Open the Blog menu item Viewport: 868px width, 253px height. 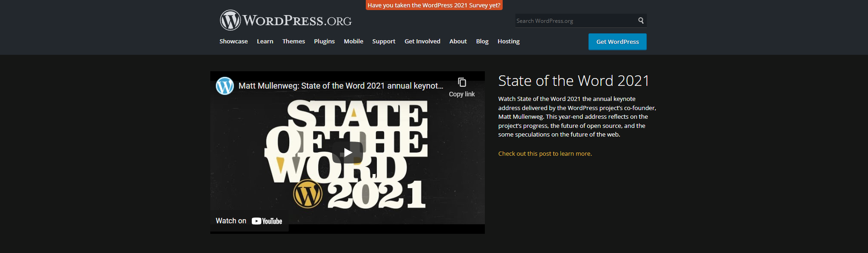[482, 42]
